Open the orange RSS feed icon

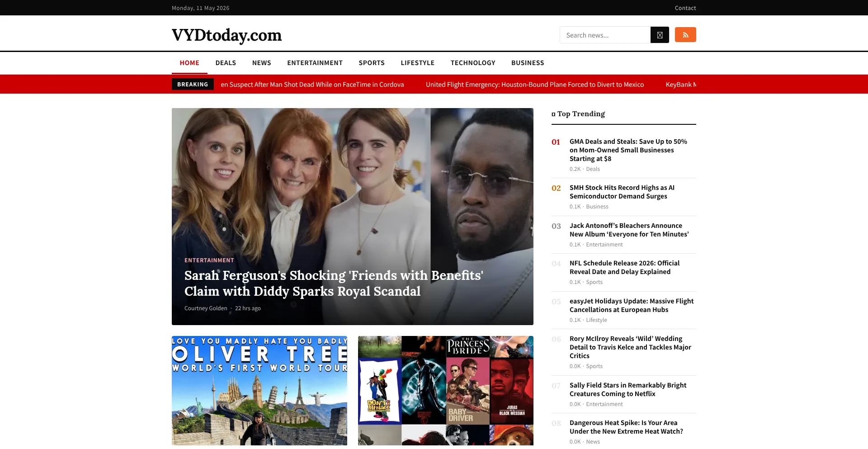pyautogui.click(x=685, y=35)
